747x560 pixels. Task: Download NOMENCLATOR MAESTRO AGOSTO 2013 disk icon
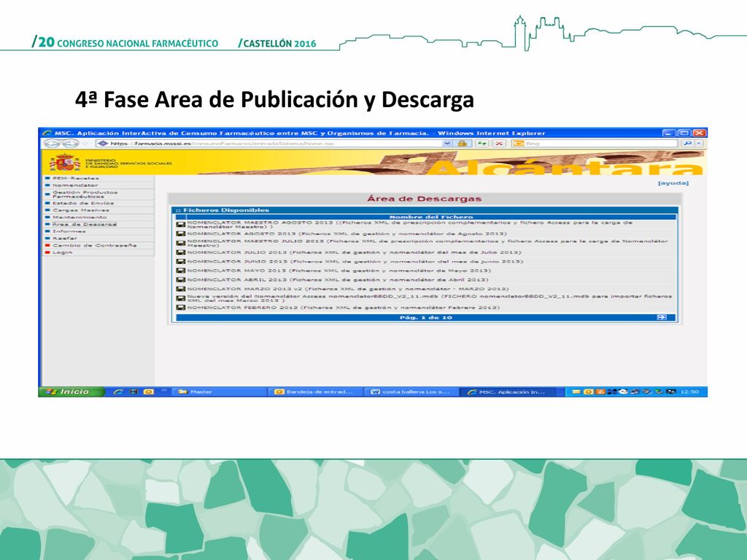pos(181,225)
